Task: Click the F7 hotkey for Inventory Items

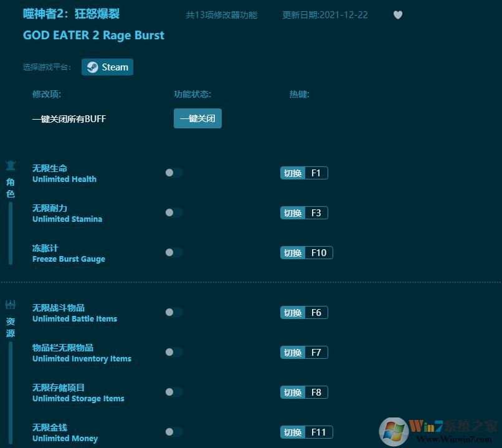Action: (304, 352)
